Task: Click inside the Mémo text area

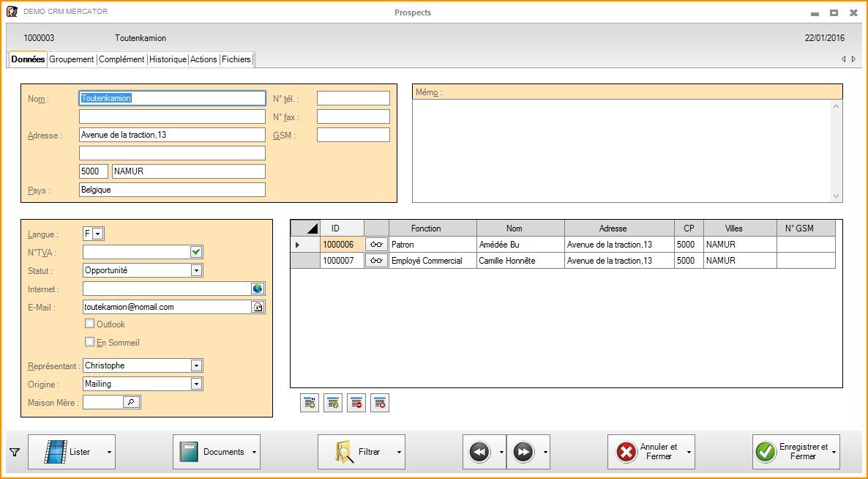Action: (x=622, y=150)
